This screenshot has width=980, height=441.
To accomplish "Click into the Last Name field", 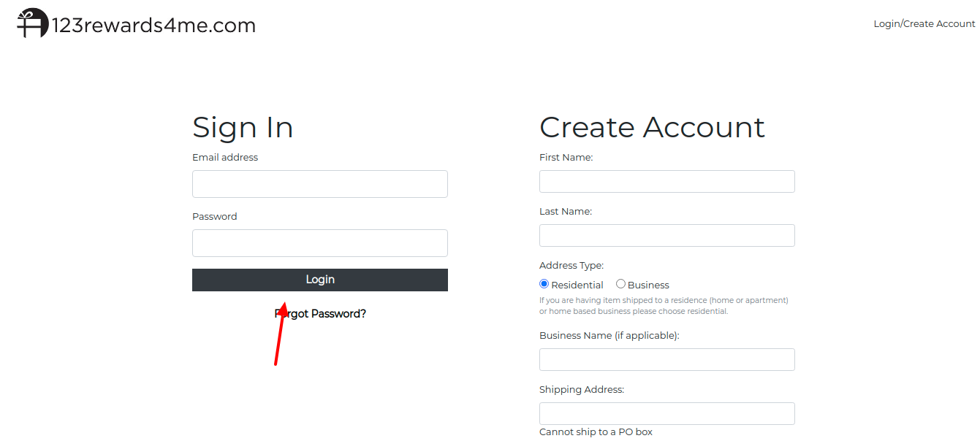I will pyautogui.click(x=667, y=236).
